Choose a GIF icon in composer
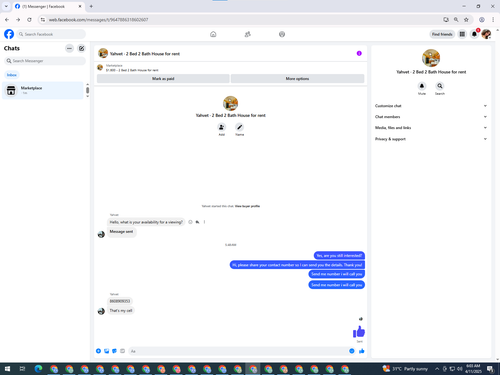This screenshot has height=375, width=500. click(122, 351)
